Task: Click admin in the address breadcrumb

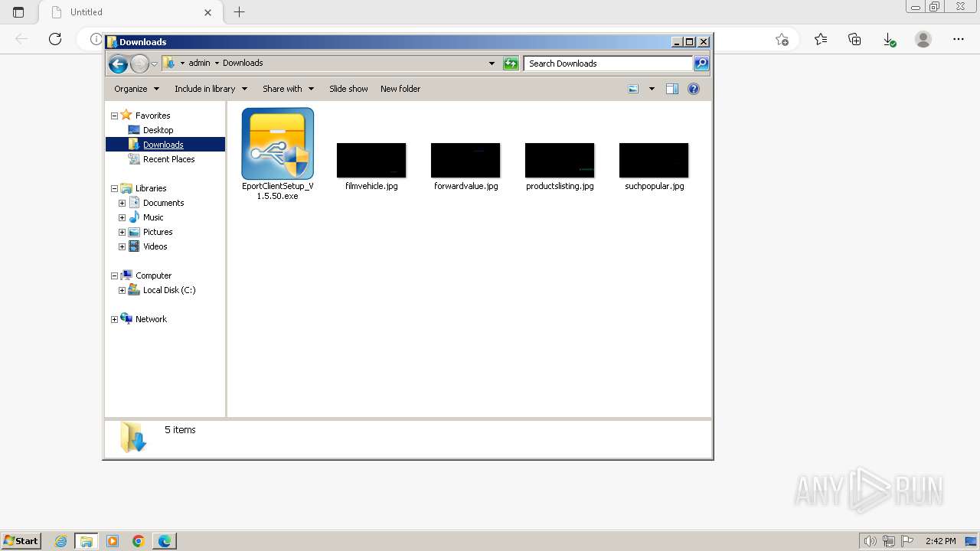Action: click(199, 64)
